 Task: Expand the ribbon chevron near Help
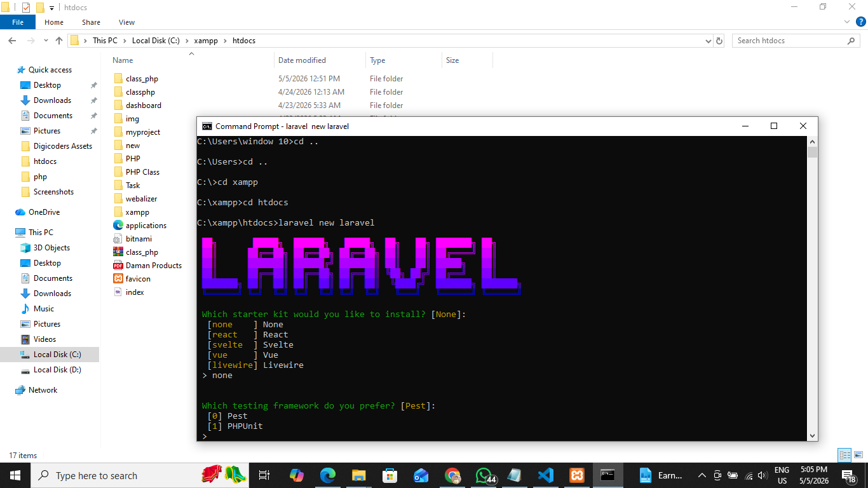tap(846, 22)
